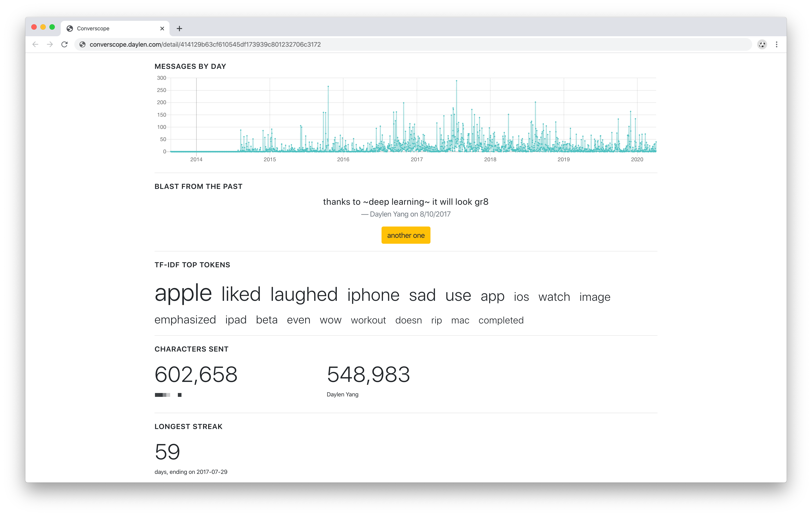This screenshot has width=812, height=516.
Task: Click the 2017 peak data point in chart
Action: (457, 81)
